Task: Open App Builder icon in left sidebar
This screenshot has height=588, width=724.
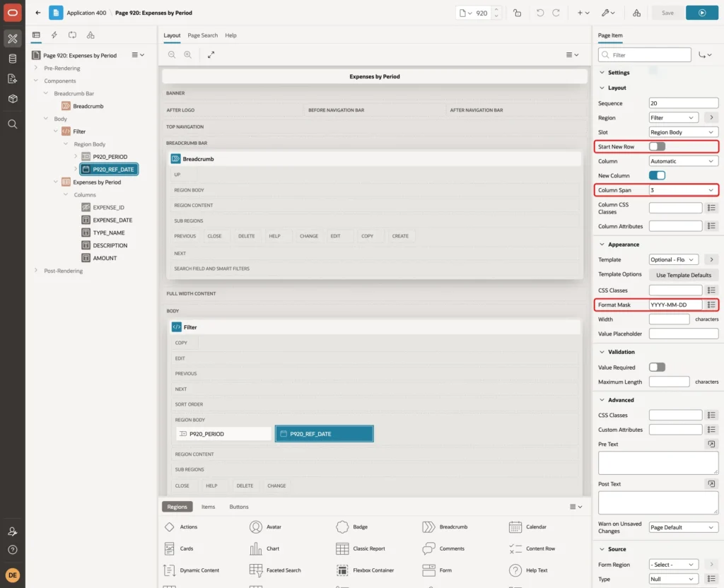Action: tap(13, 38)
